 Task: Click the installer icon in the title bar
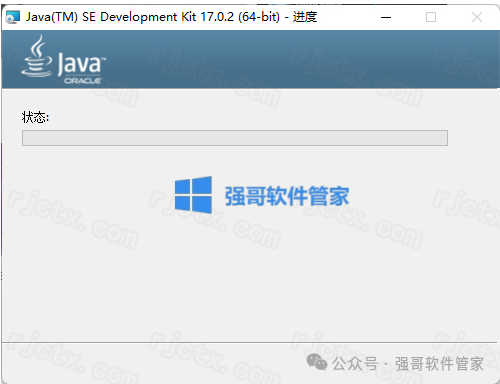13,17
